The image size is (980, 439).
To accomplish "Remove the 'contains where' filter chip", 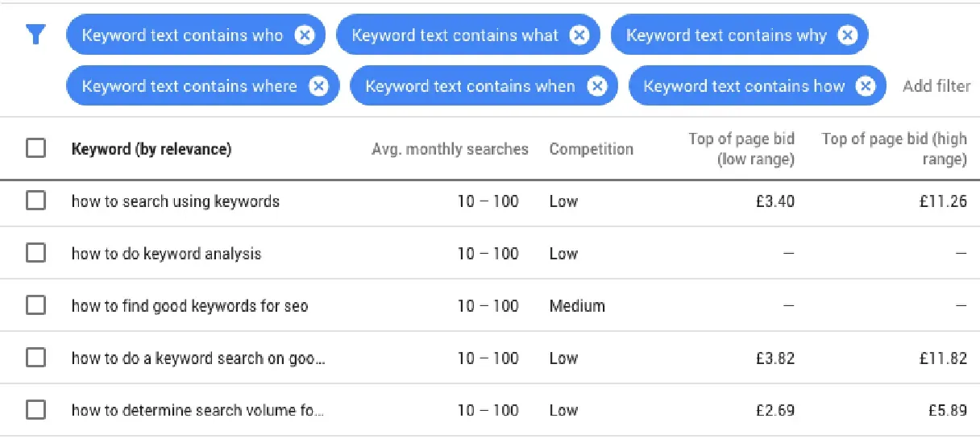I will coord(318,86).
